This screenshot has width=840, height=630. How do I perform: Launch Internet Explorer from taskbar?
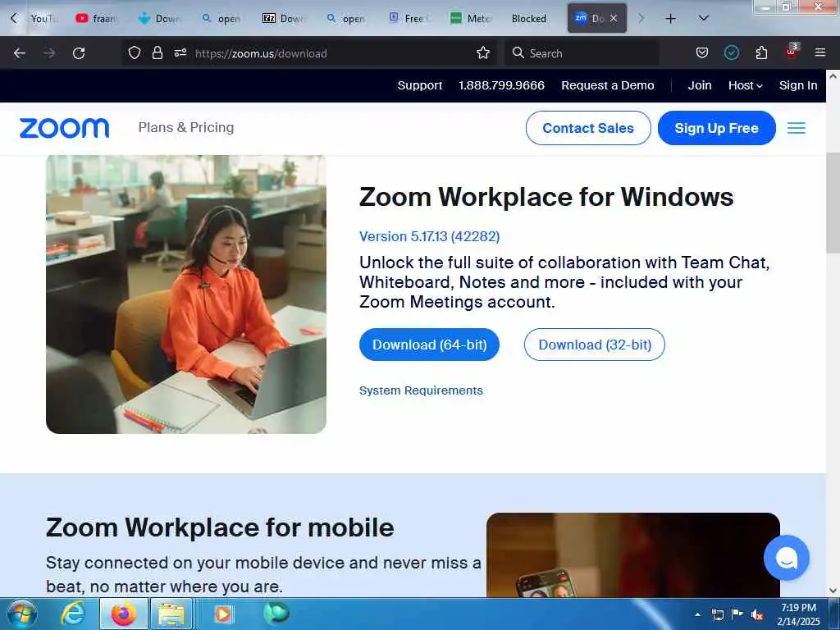pos(73,614)
